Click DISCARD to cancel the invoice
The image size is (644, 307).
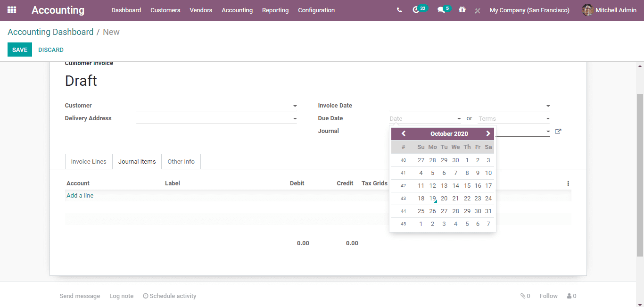[x=50, y=50]
